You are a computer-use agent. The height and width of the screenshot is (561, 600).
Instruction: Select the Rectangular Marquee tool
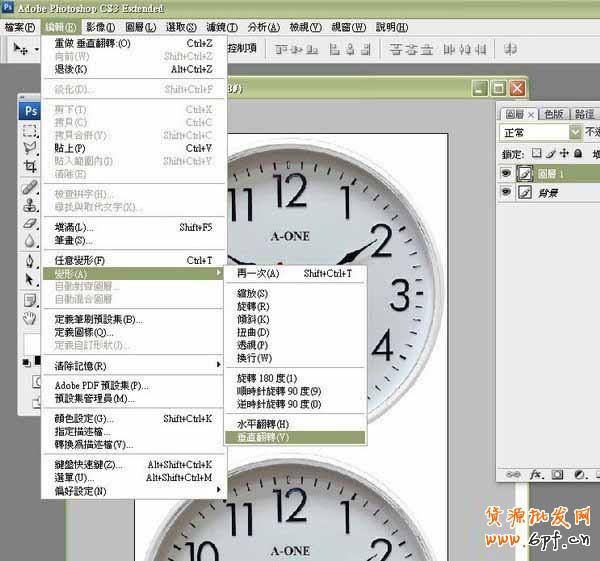point(30,131)
